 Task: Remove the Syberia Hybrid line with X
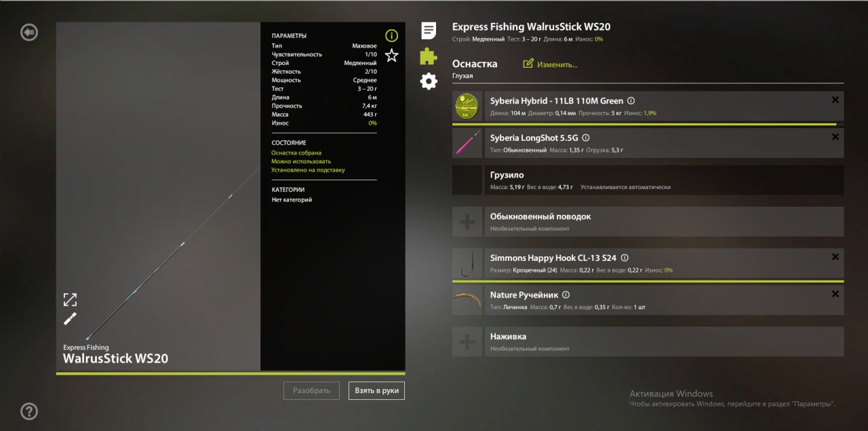click(835, 100)
